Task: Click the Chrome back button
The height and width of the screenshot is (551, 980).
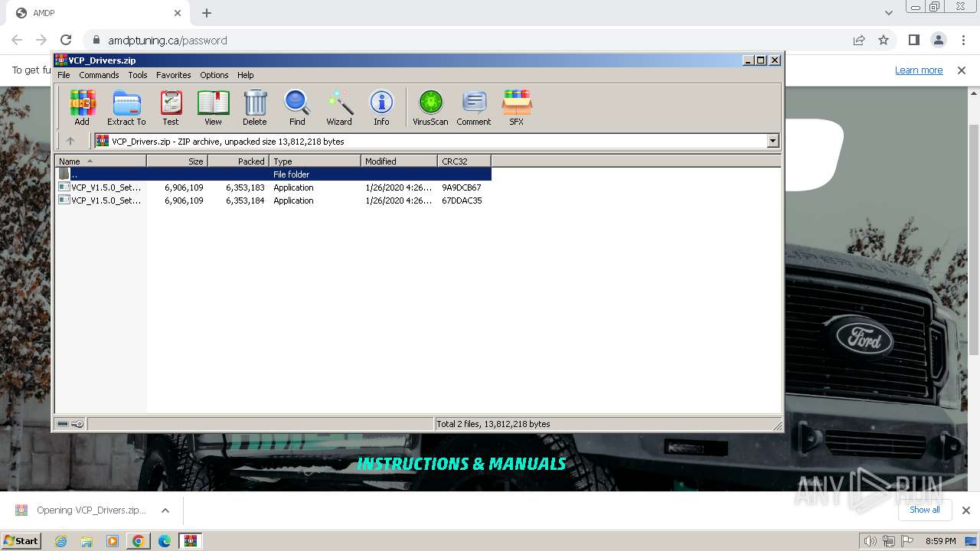Action: tap(17, 40)
